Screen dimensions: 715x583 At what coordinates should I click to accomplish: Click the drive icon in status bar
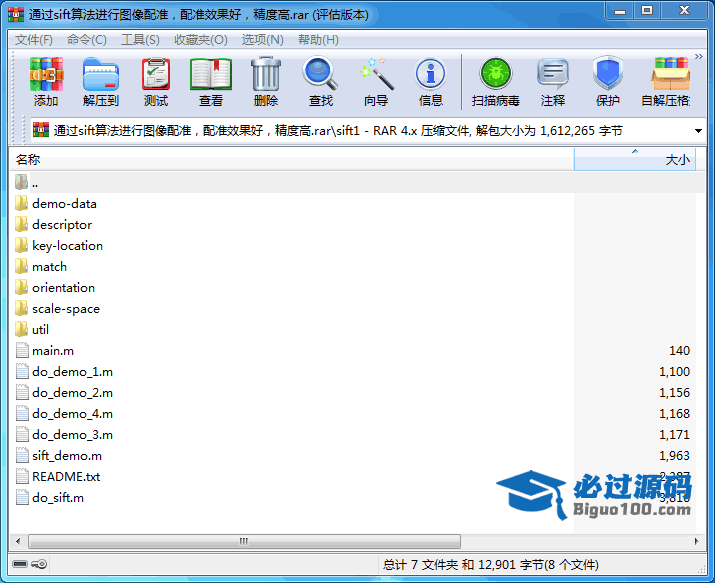click(x=20, y=564)
